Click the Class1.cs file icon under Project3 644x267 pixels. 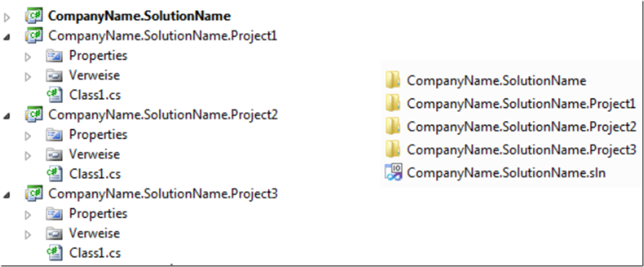55,253
